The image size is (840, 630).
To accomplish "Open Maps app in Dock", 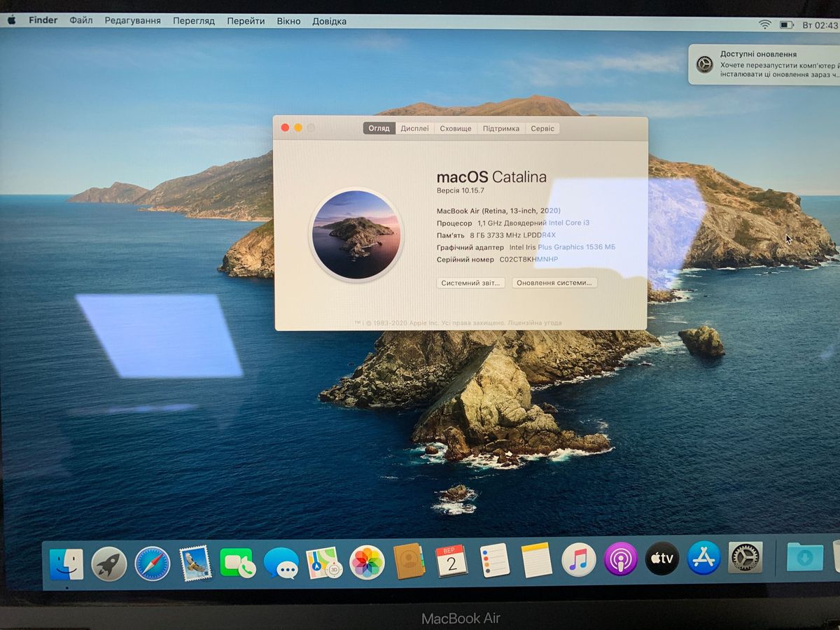I will click(324, 562).
